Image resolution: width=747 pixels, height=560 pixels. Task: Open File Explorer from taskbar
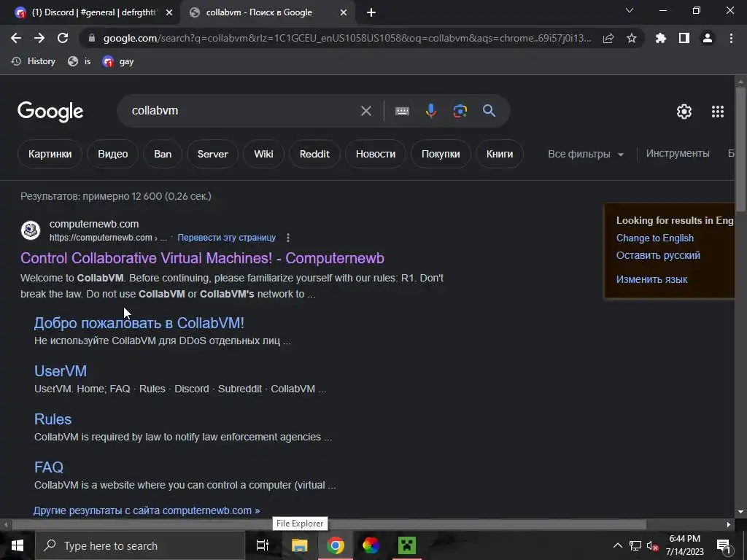tap(300, 545)
